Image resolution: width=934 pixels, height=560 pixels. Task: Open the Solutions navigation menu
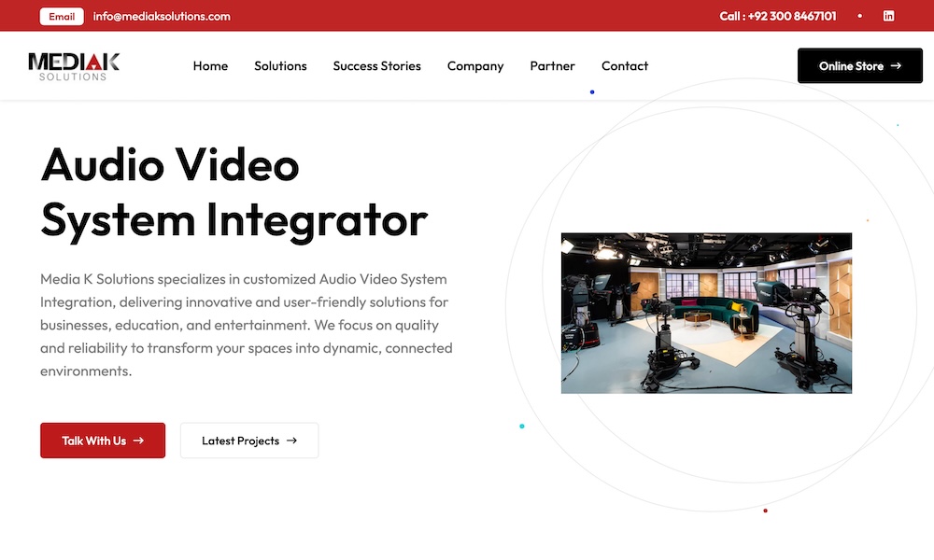pyautogui.click(x=280, y=65)
